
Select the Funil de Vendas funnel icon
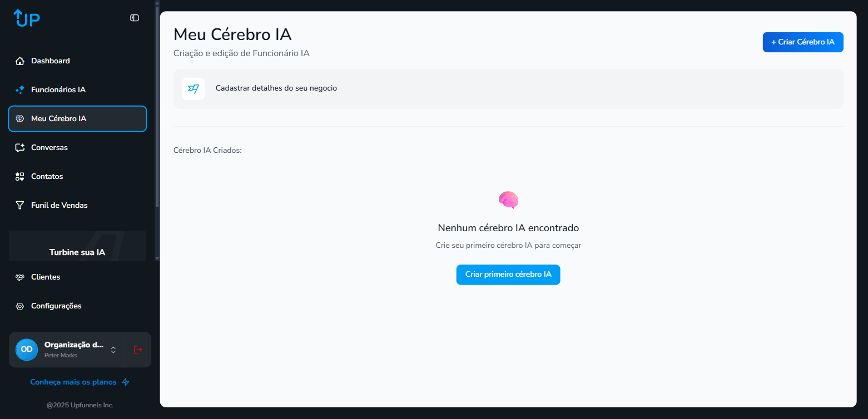[x=20, y=205]
